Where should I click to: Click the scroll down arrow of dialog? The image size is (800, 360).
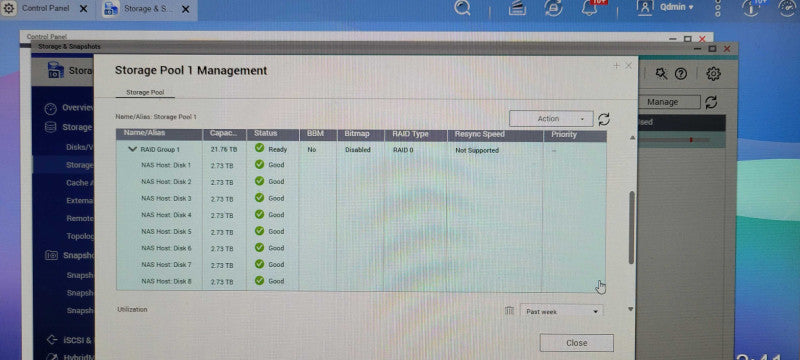[x=631, y=309]
